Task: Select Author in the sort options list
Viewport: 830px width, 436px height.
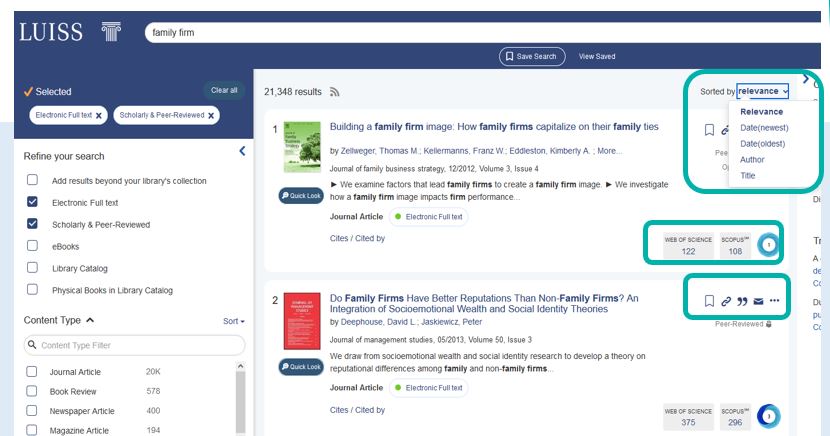Action: 752,160
